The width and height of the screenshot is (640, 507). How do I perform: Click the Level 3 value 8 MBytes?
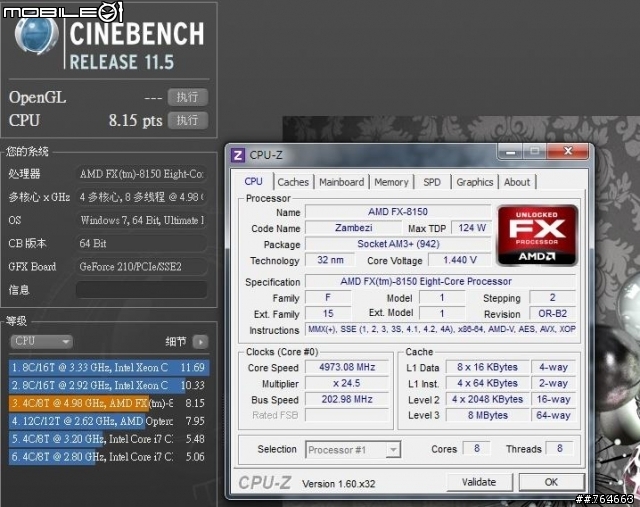487,415
